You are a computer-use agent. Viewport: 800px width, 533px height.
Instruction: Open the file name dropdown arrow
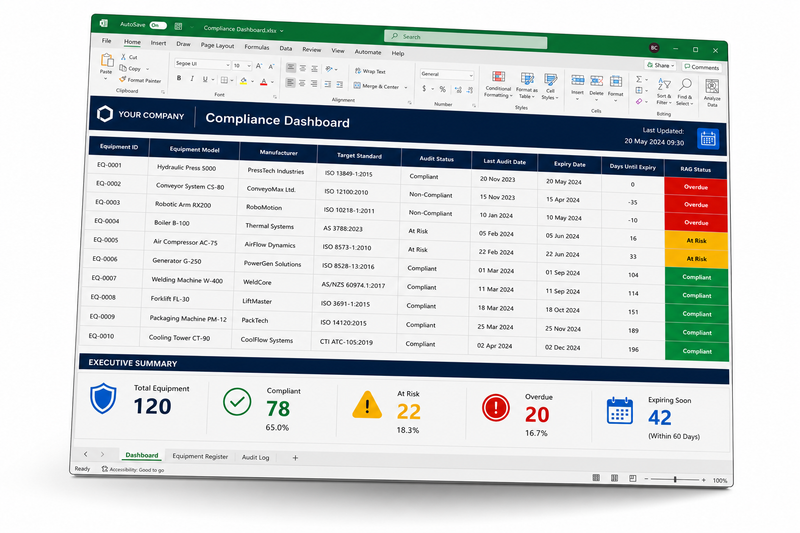pos(282,31)
